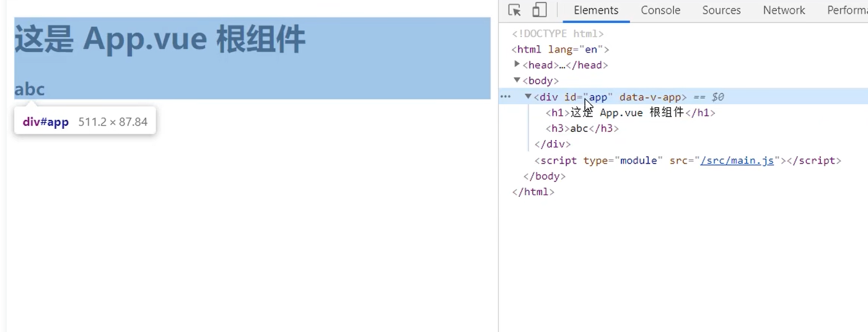Select the html lang="en" opening tag

click(561, 50)
